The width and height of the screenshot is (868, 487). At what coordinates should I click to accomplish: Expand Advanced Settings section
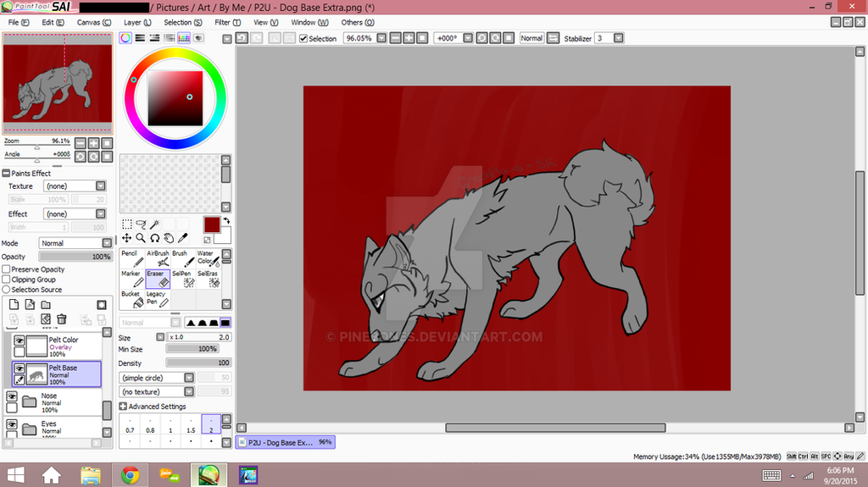click(123, 407)
